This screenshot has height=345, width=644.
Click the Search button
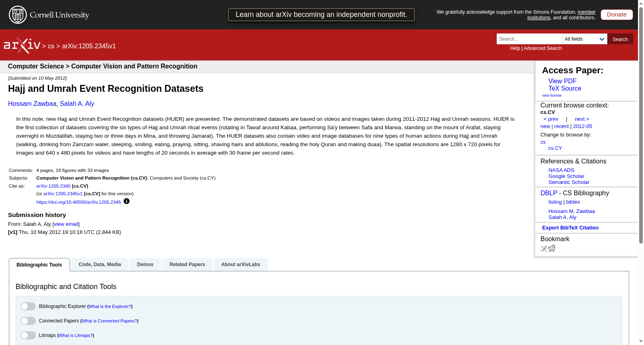coord(620,39)
